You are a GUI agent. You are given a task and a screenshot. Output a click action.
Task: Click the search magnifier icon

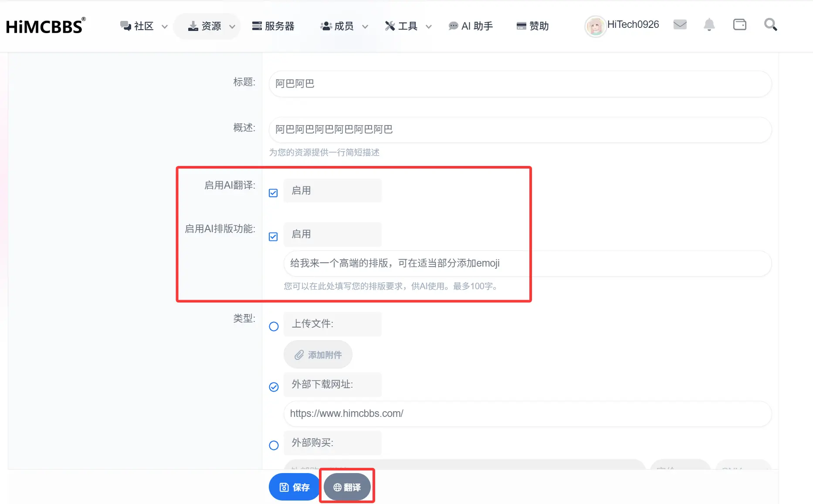click(770, 25)
